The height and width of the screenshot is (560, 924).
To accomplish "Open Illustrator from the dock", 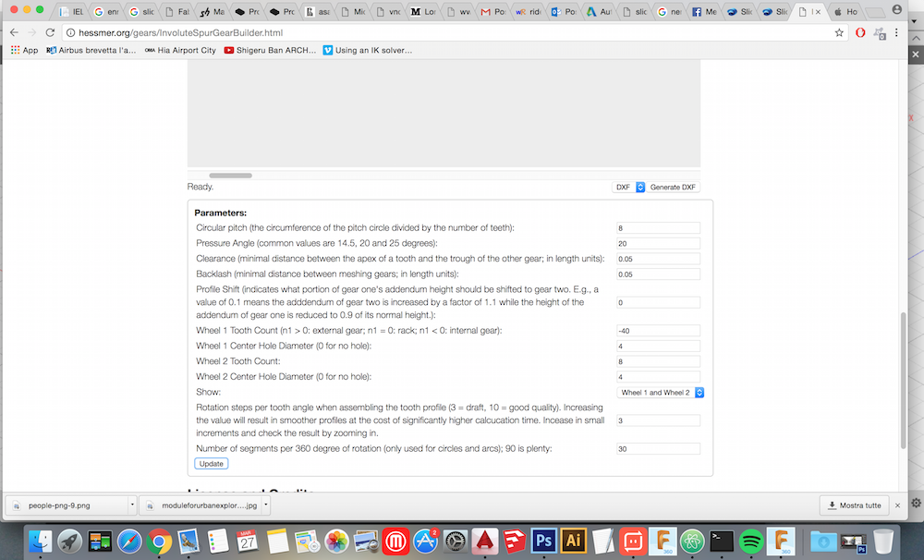I will (574, 542).
